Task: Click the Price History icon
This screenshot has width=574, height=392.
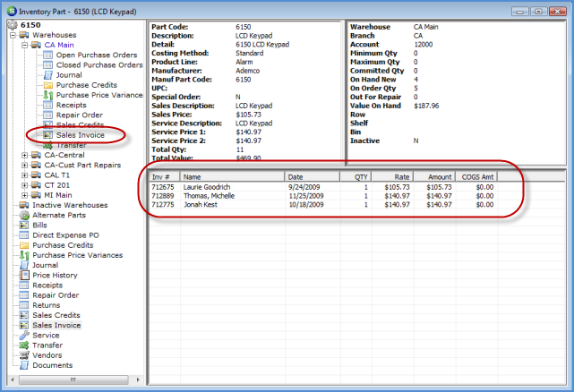Action: [24, 275]
